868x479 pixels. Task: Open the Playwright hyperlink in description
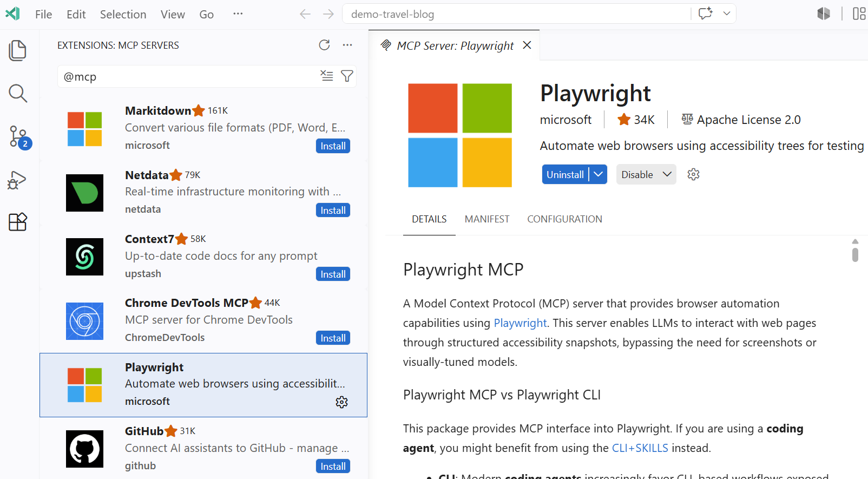(x=520, y=323)
